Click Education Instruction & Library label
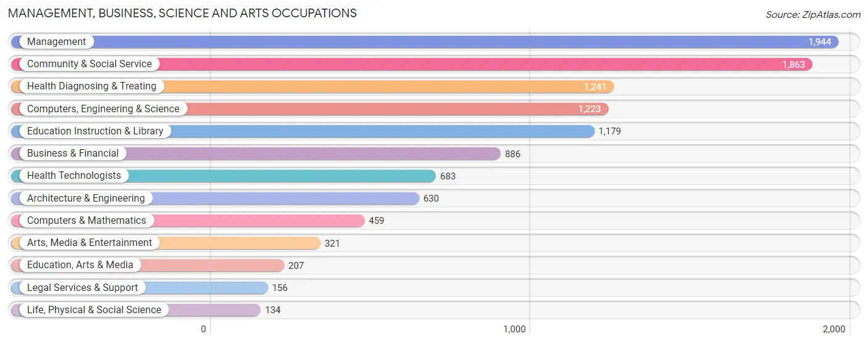 pyautogui.click(x=95, y=131)
